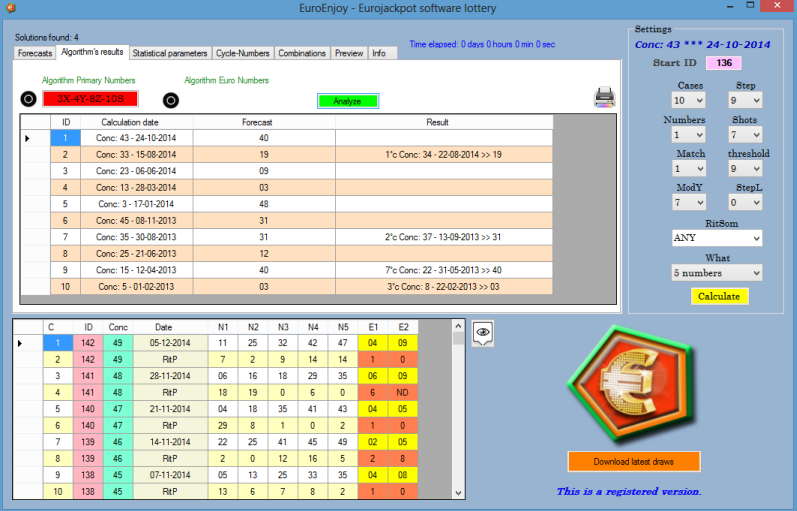797x511 pixels.
Task: Click 'Conc: 43 *** 24-10-2014' settings label
Action: click(x=702, y=45)
